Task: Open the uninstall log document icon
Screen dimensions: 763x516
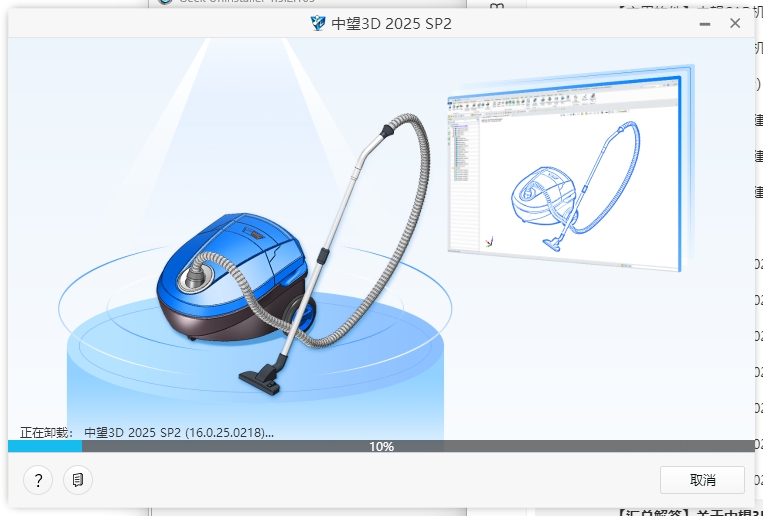Action: click(77, 480)
